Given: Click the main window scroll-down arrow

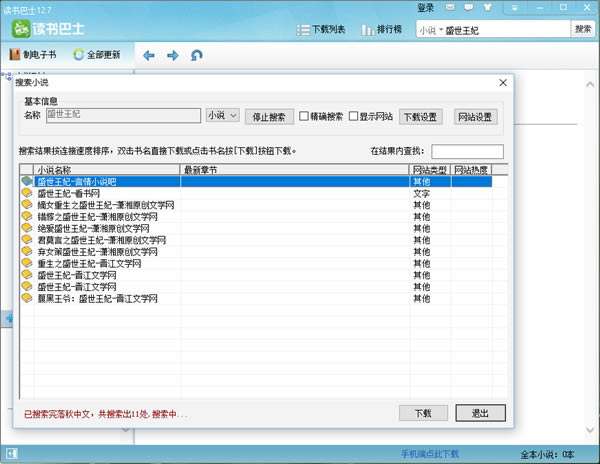Looking at the screenshot, I should 590,430.
